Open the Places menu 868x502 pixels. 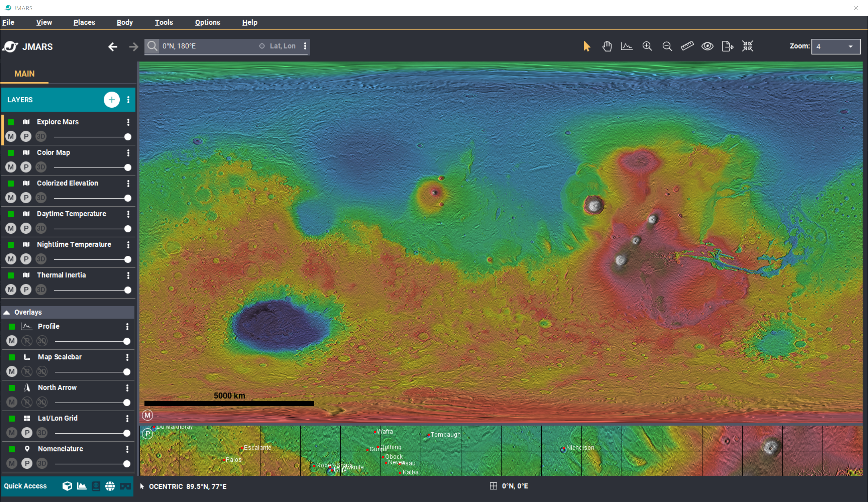tap(84, 22)
